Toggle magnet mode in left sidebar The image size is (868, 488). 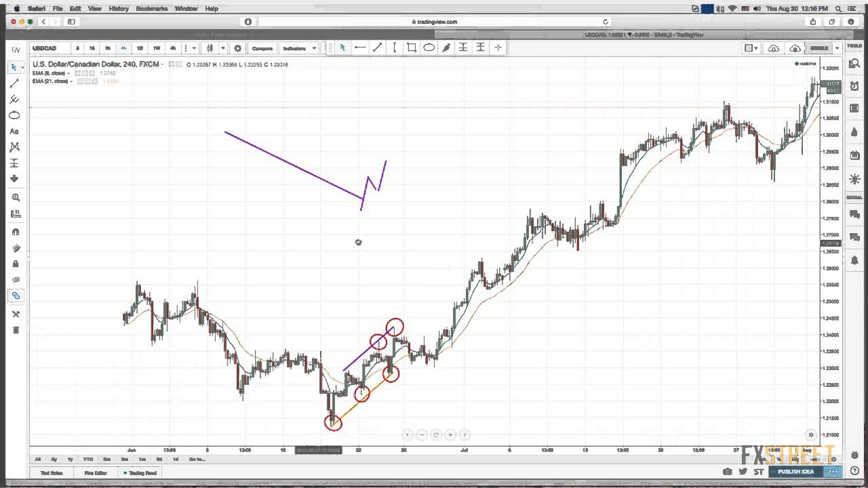pos(16,232)
